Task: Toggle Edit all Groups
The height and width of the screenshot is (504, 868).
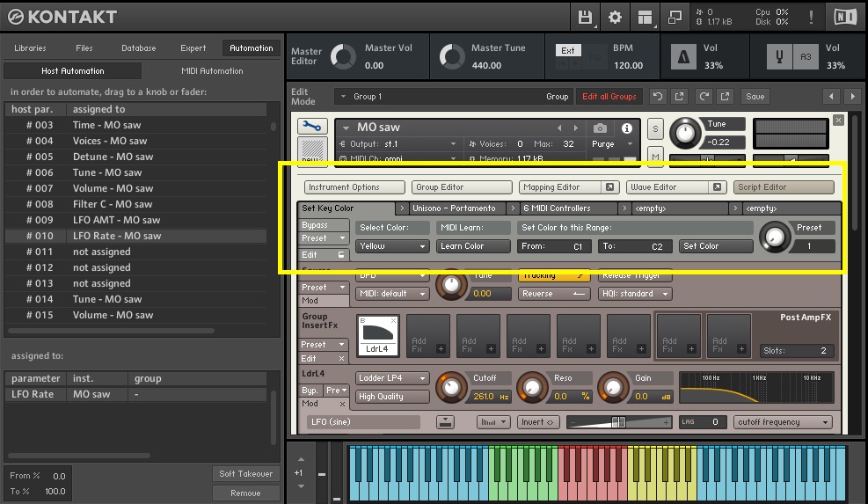Action: (x=609, y=97)
